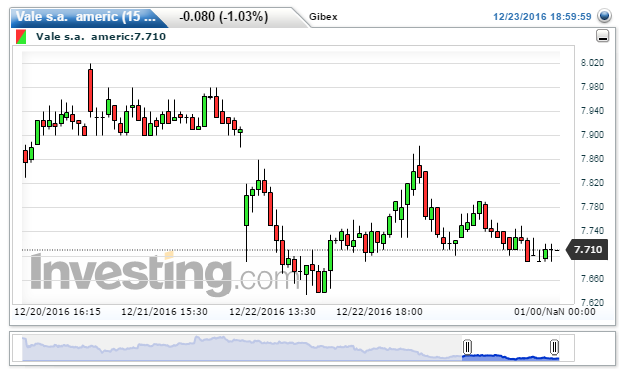Click the blue globe icon top right
The height and width of the screenshot is (374, 626).
point(604,16)
